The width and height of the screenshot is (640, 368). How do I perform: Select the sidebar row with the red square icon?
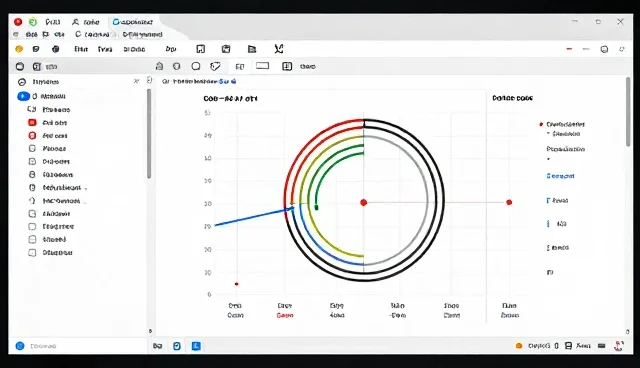pos(49,123)
